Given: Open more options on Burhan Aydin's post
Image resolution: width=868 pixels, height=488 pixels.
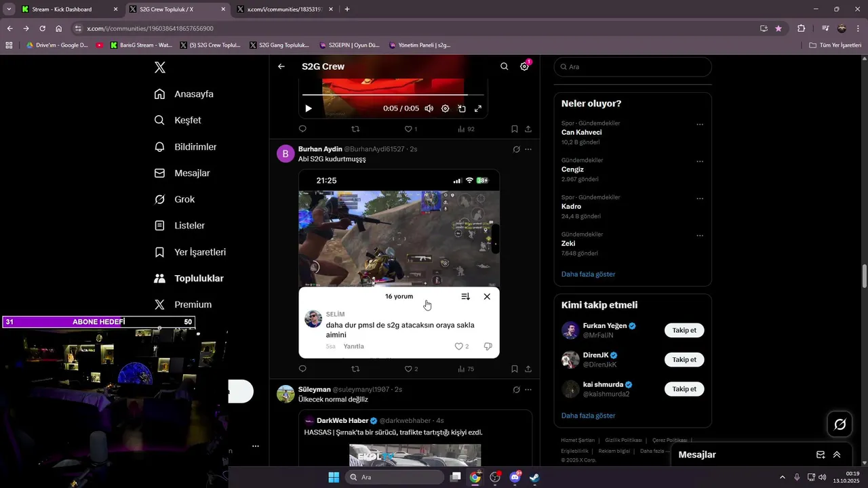Looking at the screenshot, I should [x=528, y=149].
